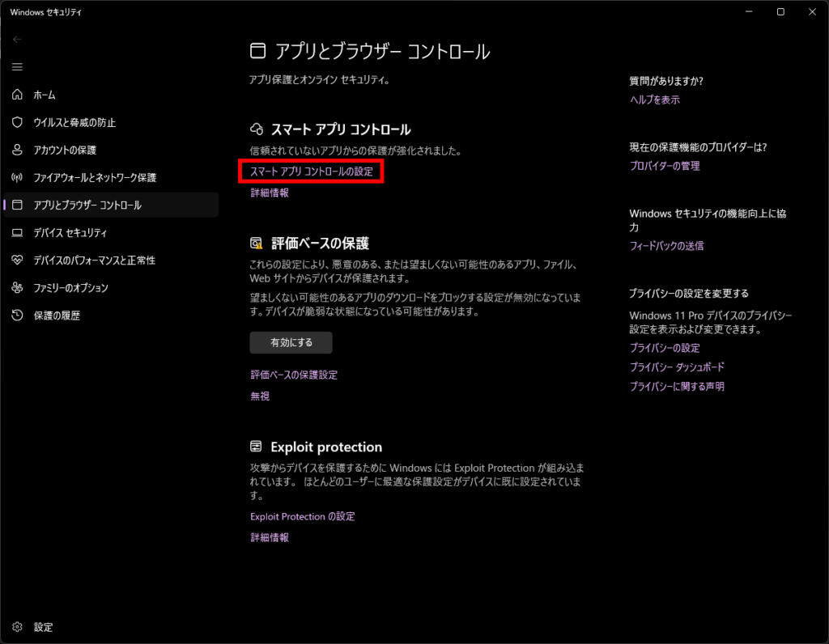Screen dimensions: 829x644
Task: Click the page header app window icon
Action: 258,51
